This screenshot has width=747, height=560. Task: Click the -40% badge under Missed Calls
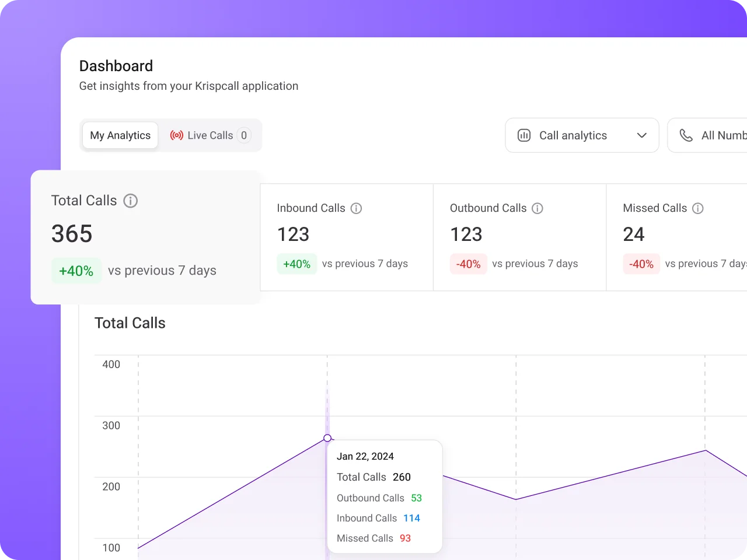(641, 264)
